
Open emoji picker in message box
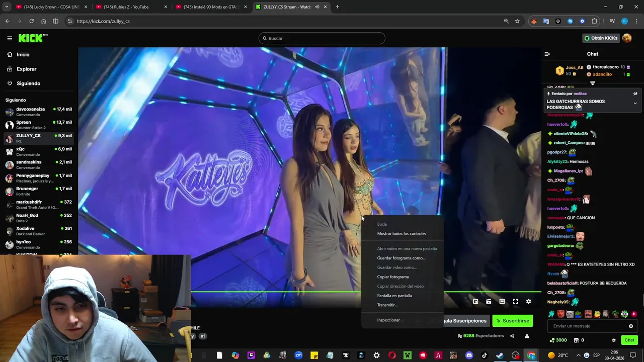click(x=631, y=326)
